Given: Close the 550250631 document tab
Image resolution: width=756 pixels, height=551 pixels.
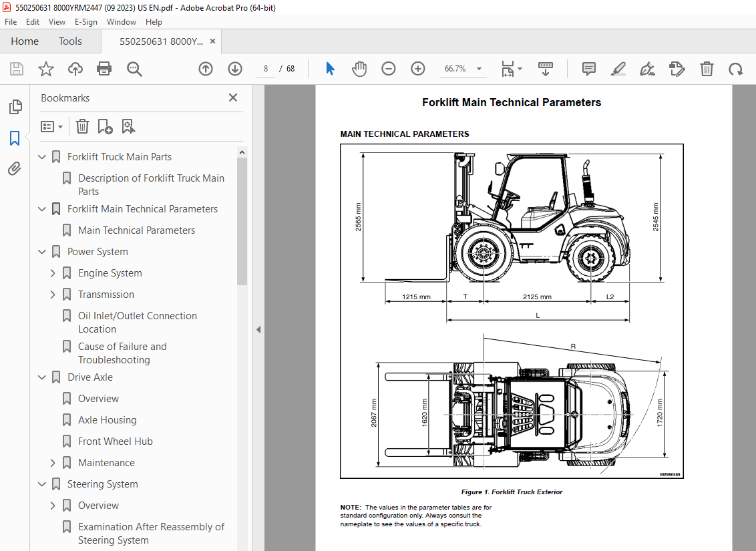Looking at the screenshot, I should (x=212, y=41).
